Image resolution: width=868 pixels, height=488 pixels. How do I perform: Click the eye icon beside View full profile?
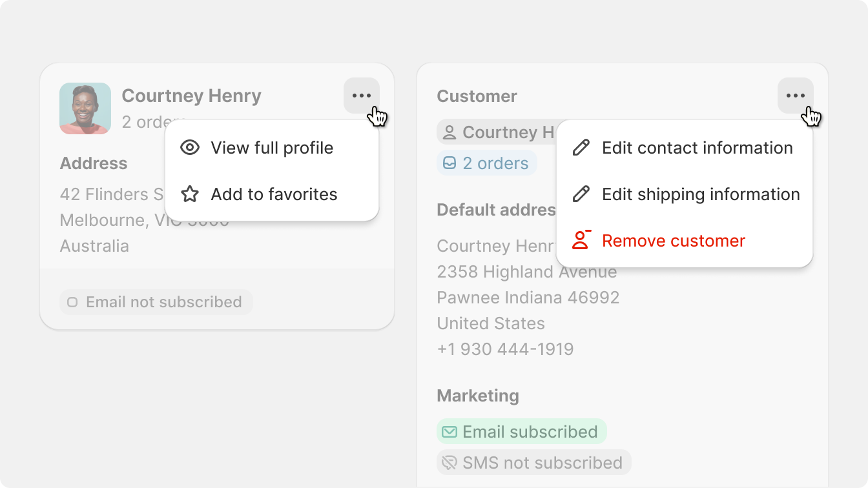point(190,148)
